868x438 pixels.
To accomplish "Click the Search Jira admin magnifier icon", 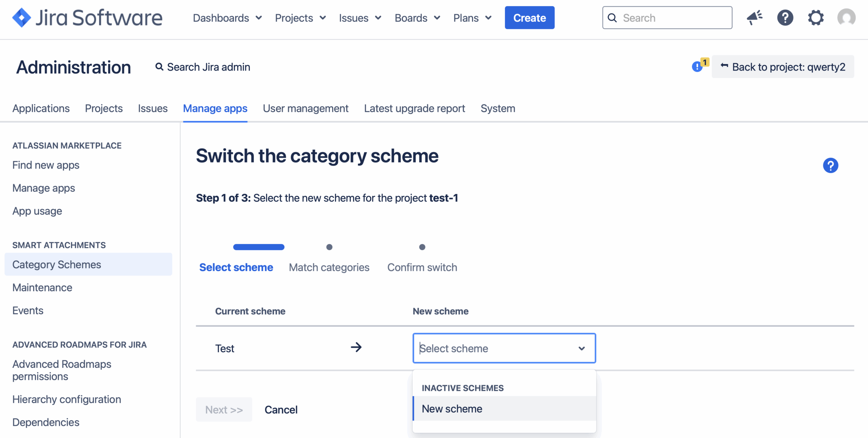I will pyautogui.click(x=159, y=67).
